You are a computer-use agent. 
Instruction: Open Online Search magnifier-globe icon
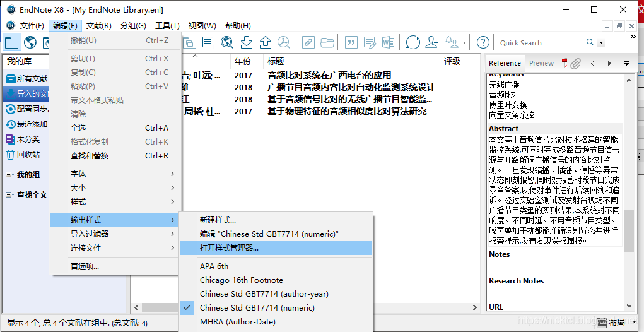coord(226,42)
